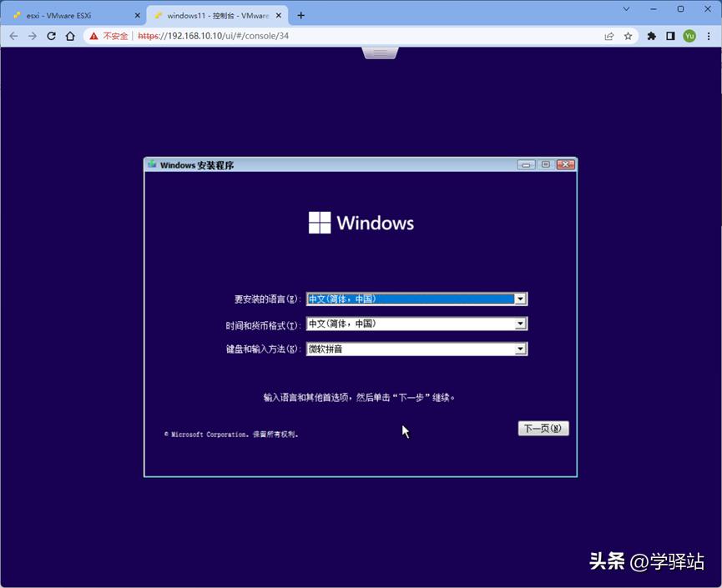Reload the page with the refresh icon
This screenshot has width=722, height=588.
pyautogui.click(x=52, y=36)
